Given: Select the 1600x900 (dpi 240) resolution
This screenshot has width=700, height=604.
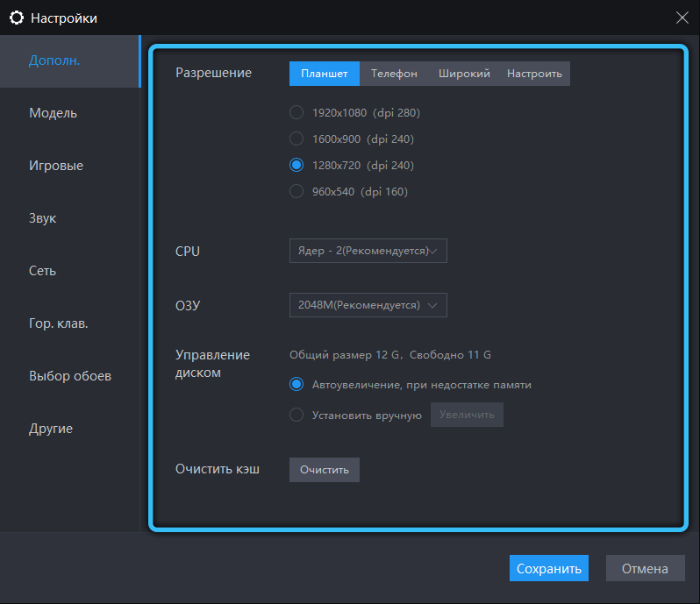Looking at the screenshot, I should pos(296,139).
